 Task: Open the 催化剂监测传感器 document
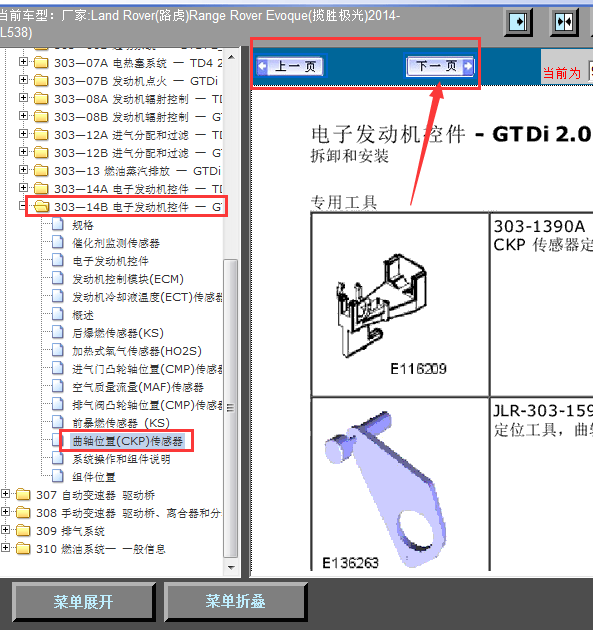[116, 243]
